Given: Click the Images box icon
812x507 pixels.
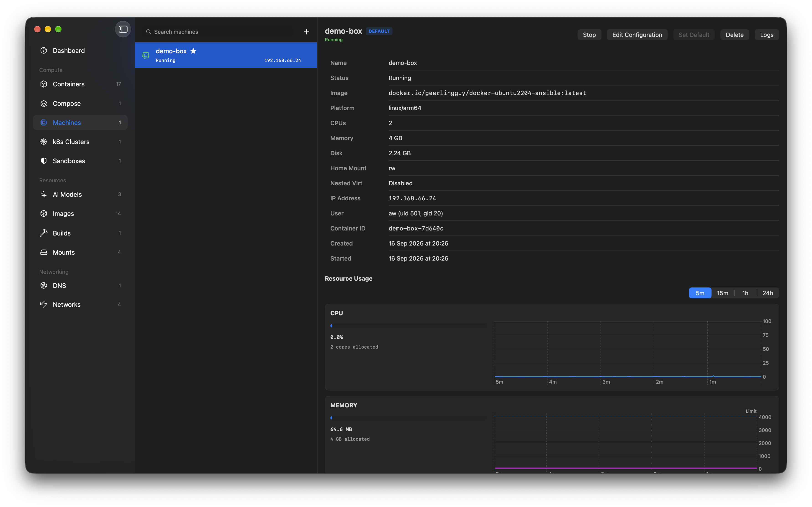Looking at the screenshot, I should pyautogui.click(x=44, y=214).
